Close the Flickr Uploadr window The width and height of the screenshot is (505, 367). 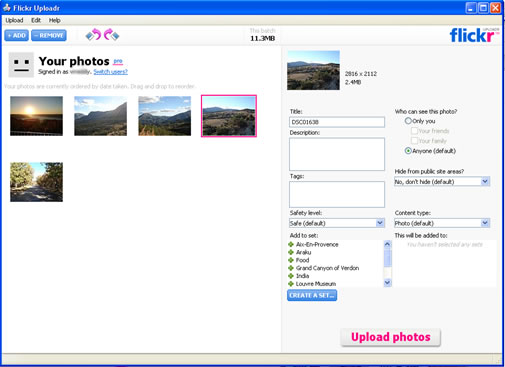point(496,8)
